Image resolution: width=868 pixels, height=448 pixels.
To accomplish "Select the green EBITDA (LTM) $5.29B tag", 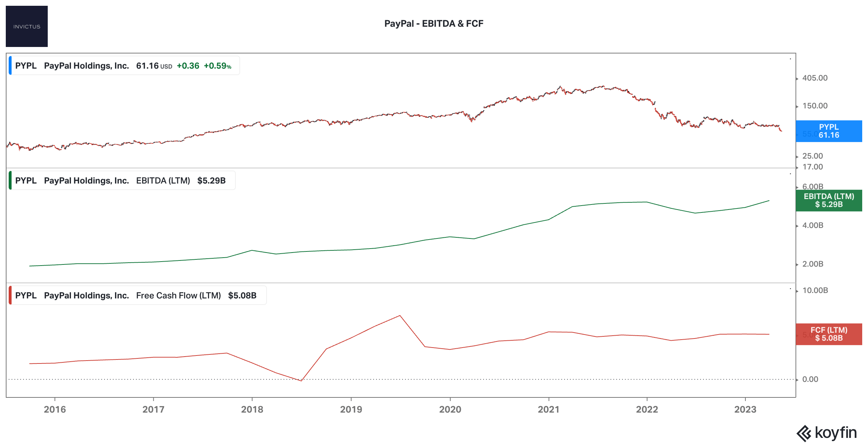I will (829, 201).
